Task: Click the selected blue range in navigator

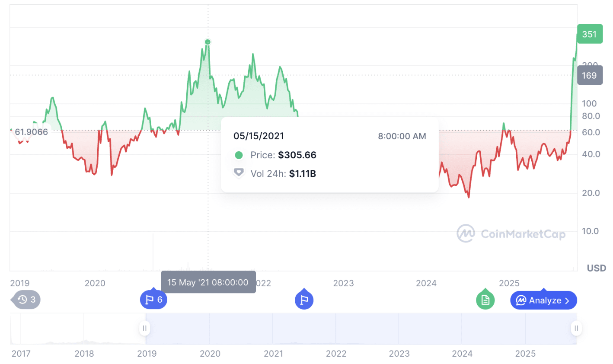Action: tap(360, 329)
